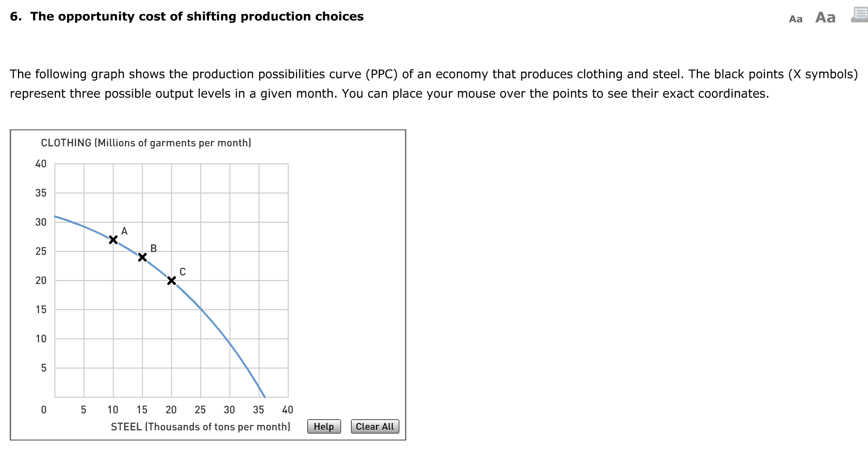868x459 pixels.
Task: Select the X marker at point A
Action: click(113, 240)
